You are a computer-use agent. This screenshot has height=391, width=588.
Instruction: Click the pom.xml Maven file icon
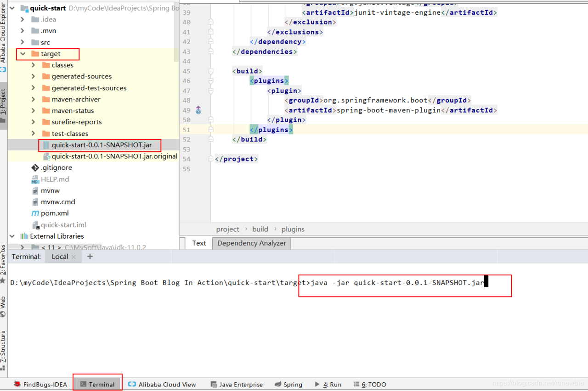[x=35, y=213]
